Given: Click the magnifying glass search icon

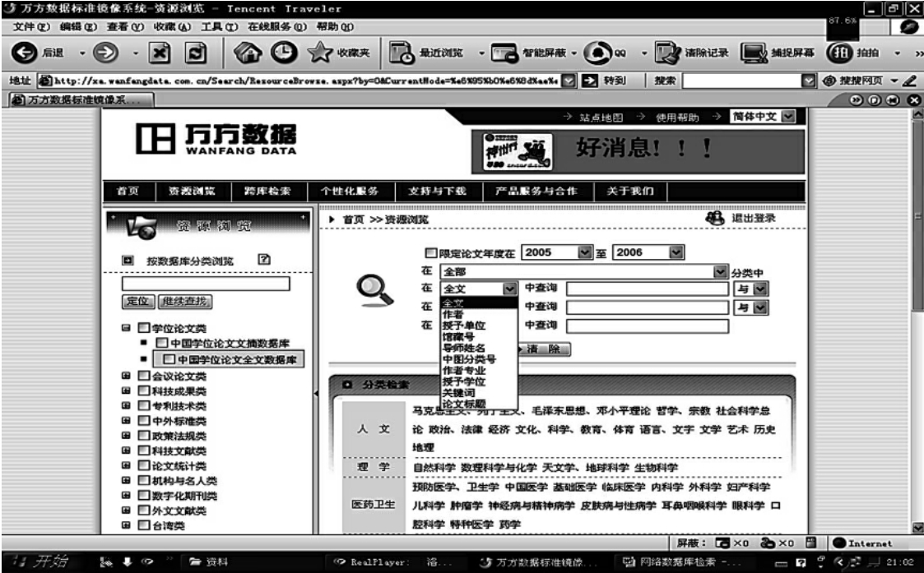Looking at the screenshot, I should [374, 291].
